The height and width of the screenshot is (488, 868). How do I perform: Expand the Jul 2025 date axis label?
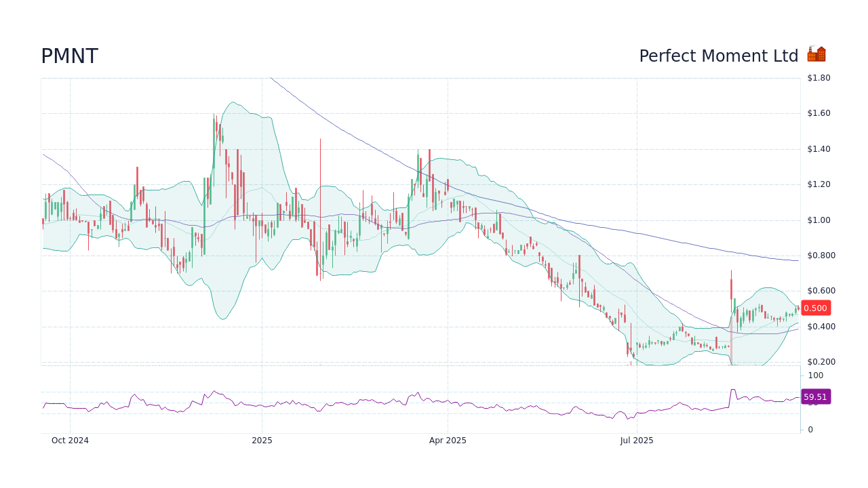click(637, 440)
